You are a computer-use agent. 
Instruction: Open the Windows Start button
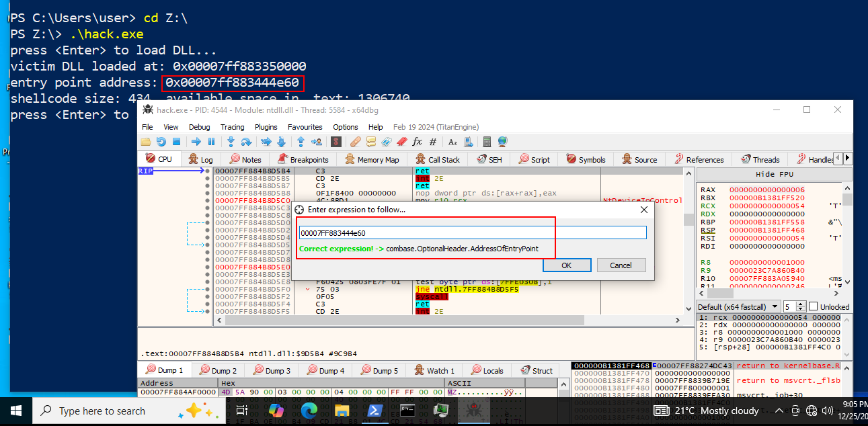click(x=15, y=411)
